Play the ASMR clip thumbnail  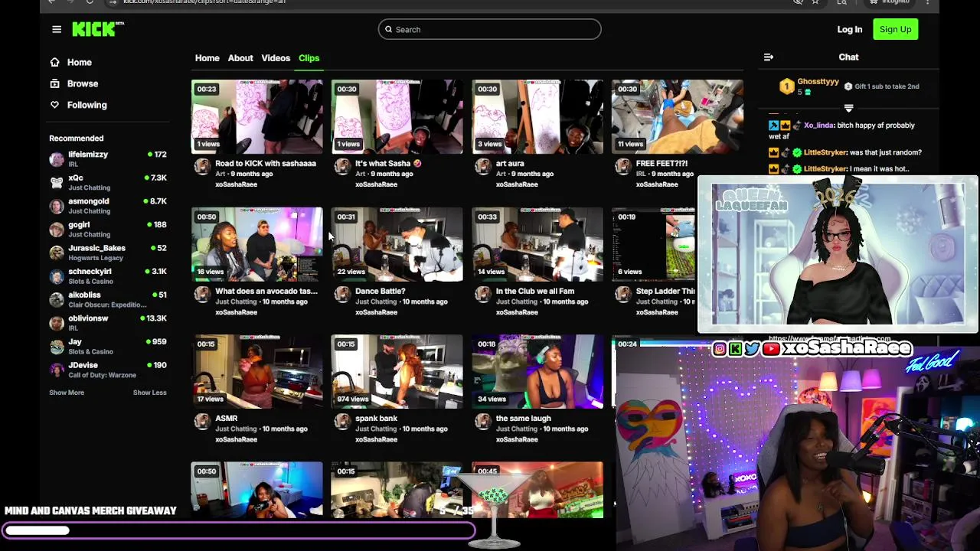257,372
